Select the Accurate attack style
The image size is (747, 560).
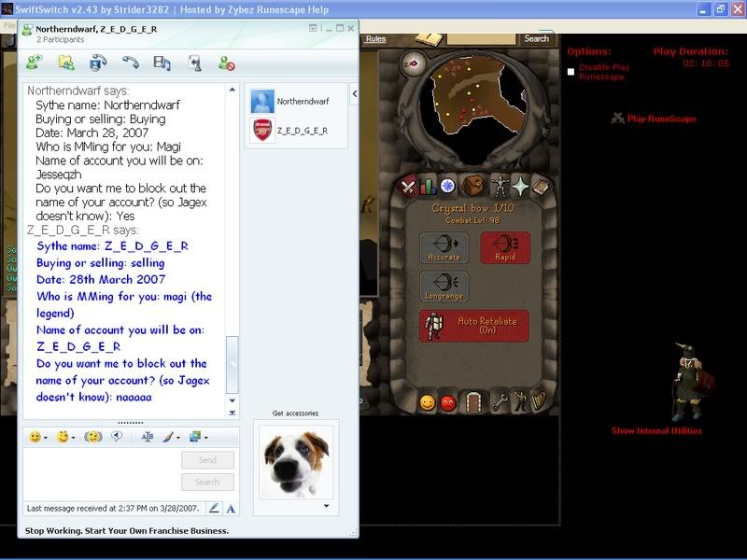point(444,247)
